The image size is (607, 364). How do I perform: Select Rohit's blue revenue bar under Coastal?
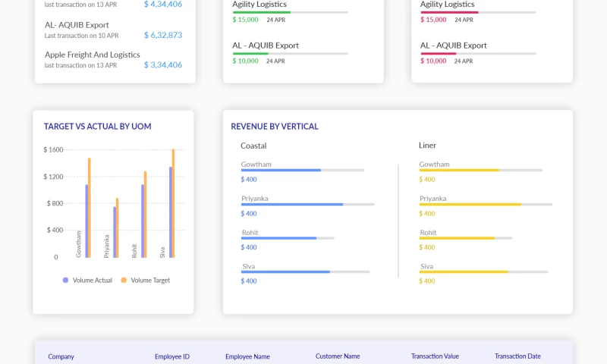278,238
